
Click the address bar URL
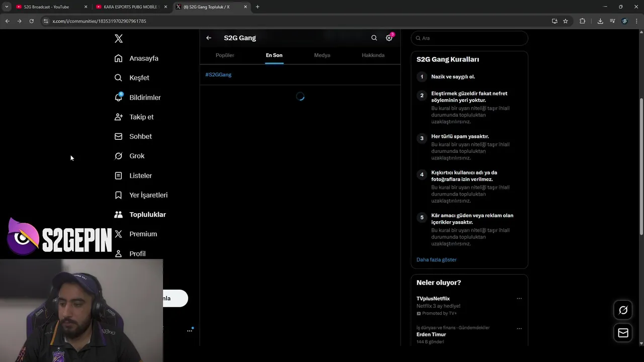pyautogui.click(x=99, y=21)
